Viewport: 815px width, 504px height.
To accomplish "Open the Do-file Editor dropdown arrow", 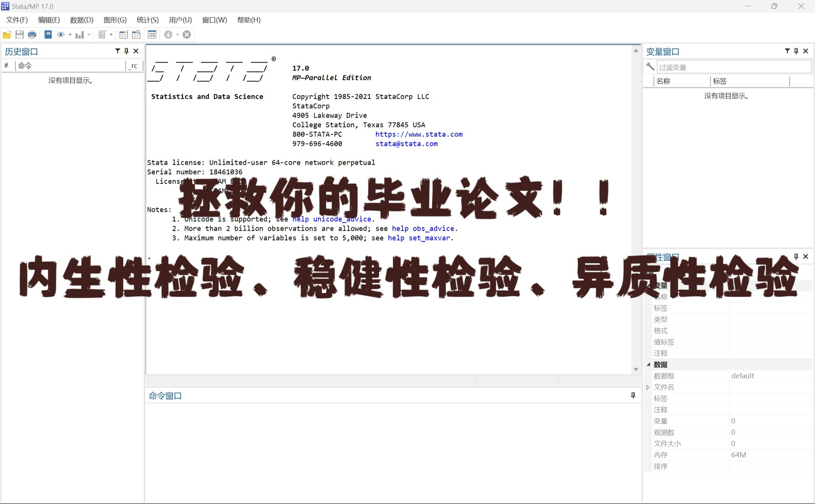I will click(x=111, y=35).
